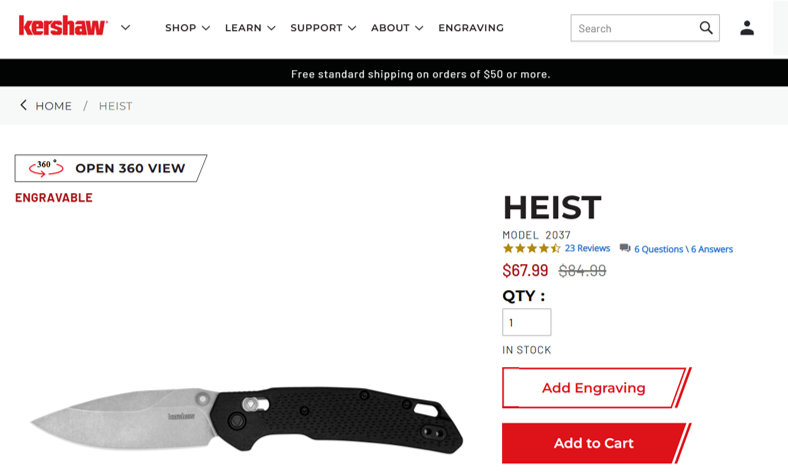
Task: Click the Heist knife product image
Action: point(246,420)
